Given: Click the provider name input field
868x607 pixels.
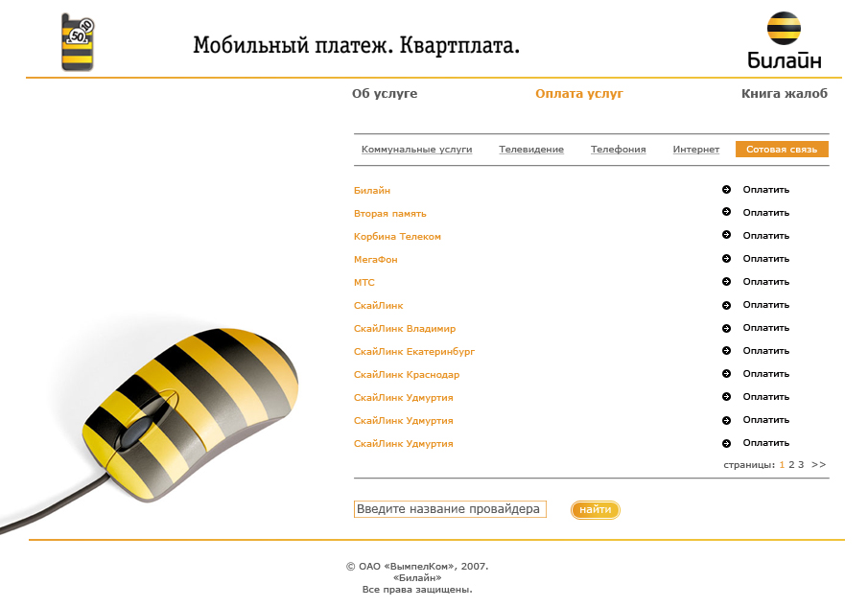Looking at the screenshot, I should [449, 508].
